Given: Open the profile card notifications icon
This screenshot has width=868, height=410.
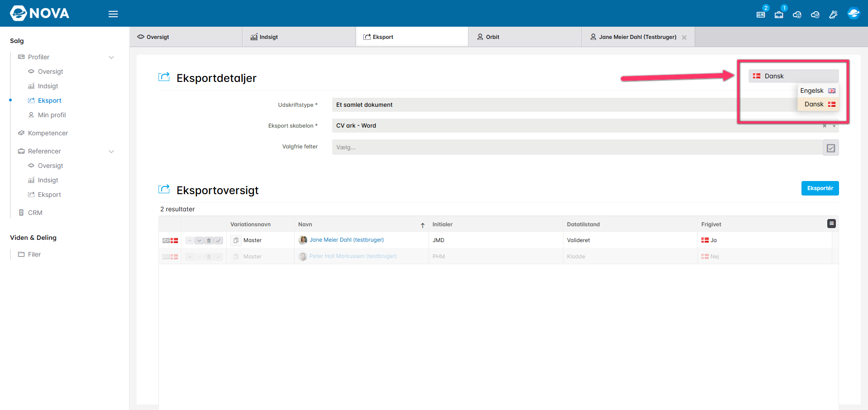Looking at the screenshot, I should click(761, 14).
